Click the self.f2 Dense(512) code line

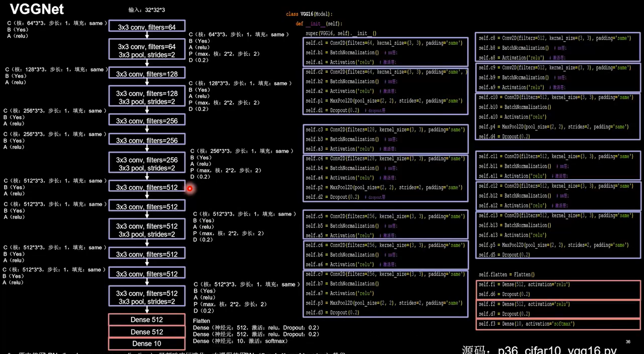(x=524, y=304)
